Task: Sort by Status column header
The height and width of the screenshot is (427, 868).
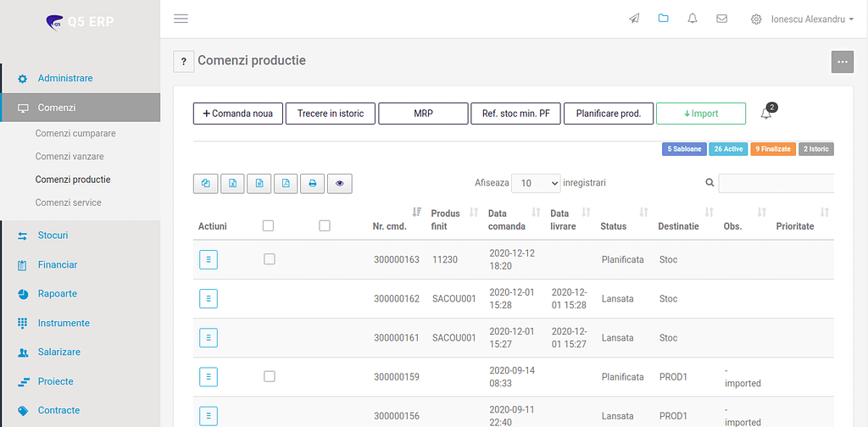Action: (x=624, y=219)
